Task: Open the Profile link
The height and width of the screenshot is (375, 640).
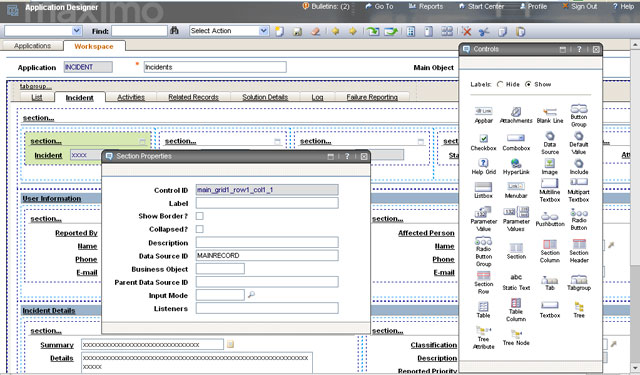Action: 533,7
